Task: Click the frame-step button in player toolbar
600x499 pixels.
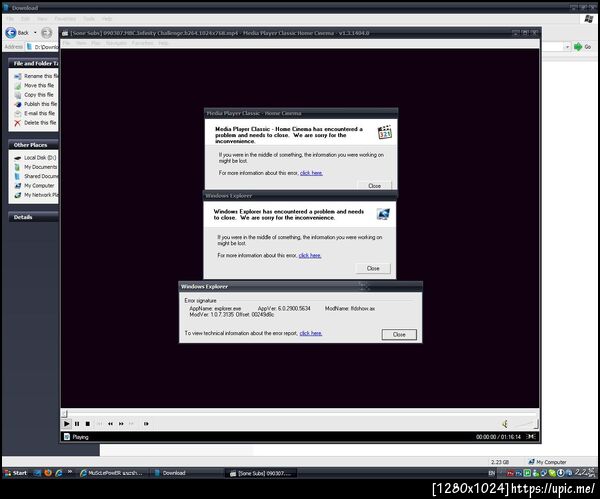Action: (146, 424)
